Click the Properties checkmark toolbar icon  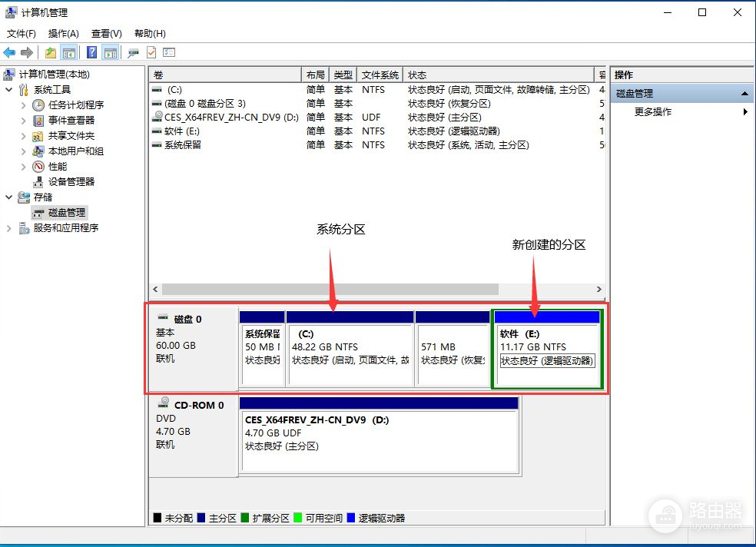coord(151,52)
